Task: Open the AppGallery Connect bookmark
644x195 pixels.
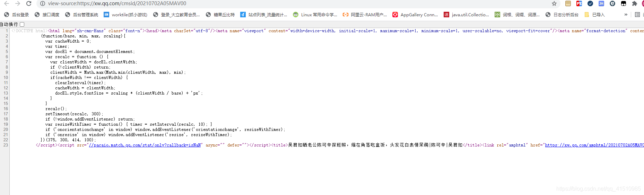Action: 415,15
